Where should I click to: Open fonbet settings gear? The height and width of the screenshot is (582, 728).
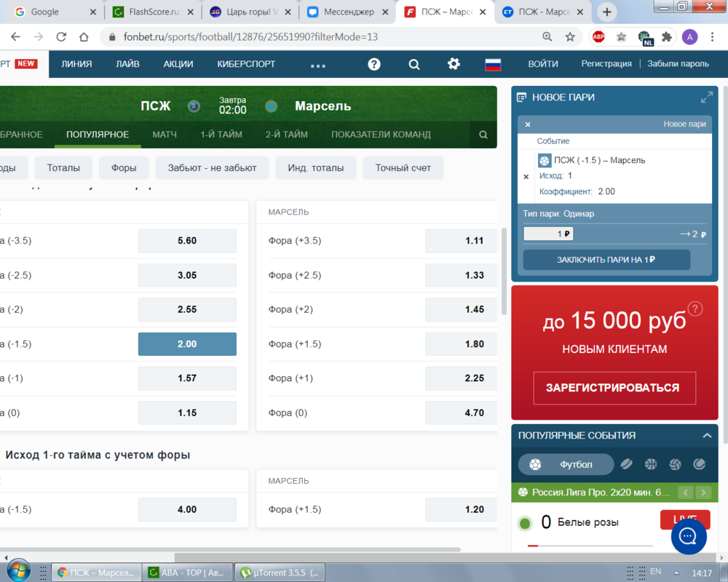[454, 63]
